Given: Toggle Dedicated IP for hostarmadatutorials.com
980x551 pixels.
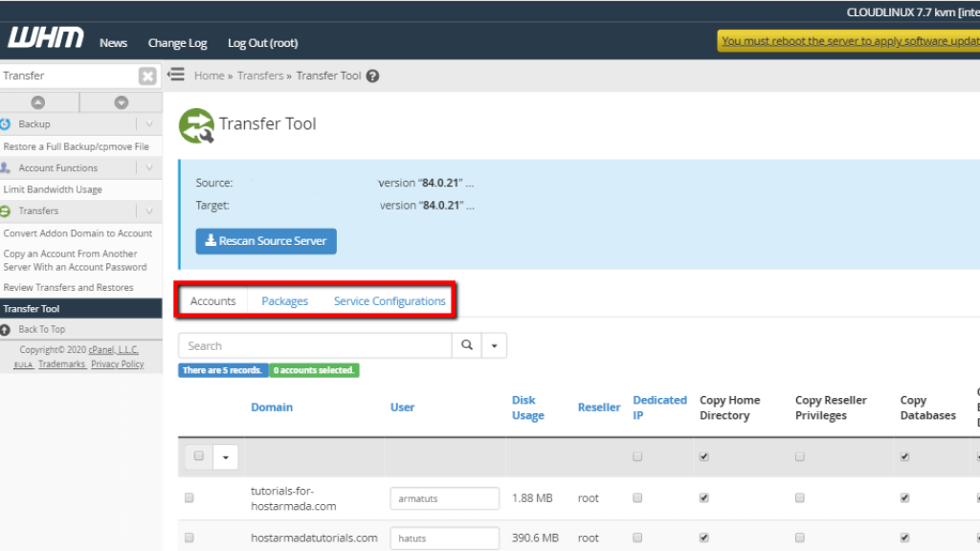Looking at the screenshot, I should click(637, 538).
